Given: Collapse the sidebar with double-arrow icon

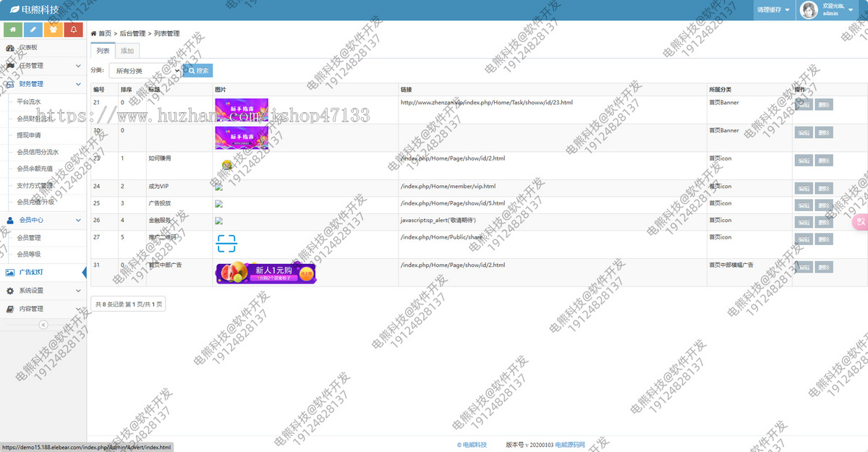Looking at the screenshot, I should [x=43, y=325].
